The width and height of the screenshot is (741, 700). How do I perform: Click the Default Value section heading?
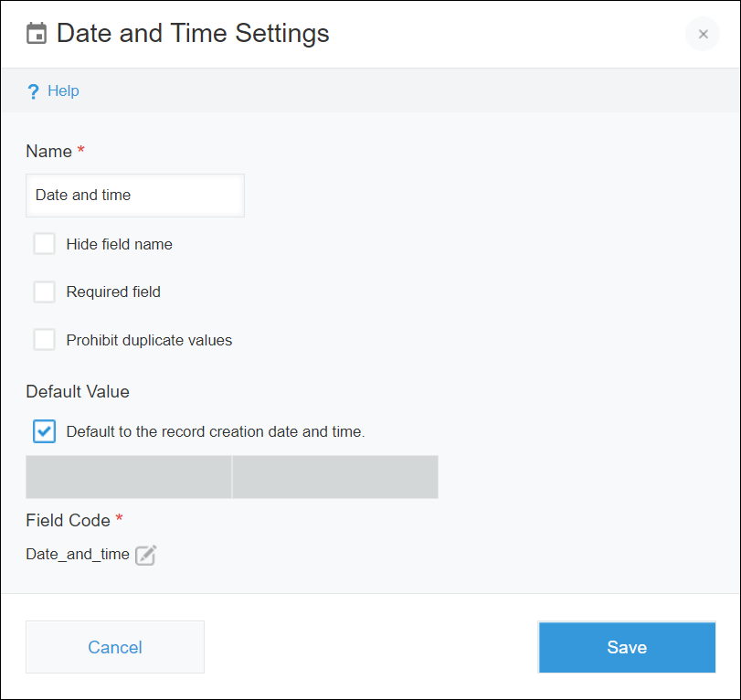pyautogui.click(x=78, y=391)
